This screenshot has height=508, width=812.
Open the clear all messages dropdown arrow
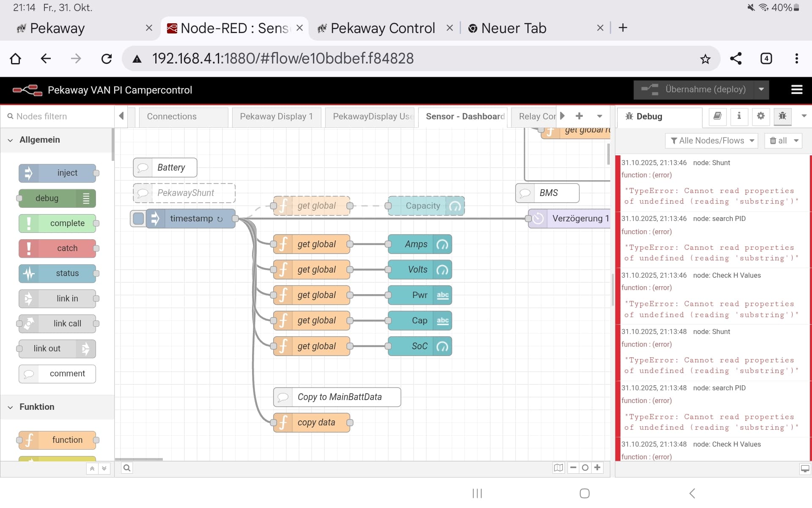pos(796,141)
